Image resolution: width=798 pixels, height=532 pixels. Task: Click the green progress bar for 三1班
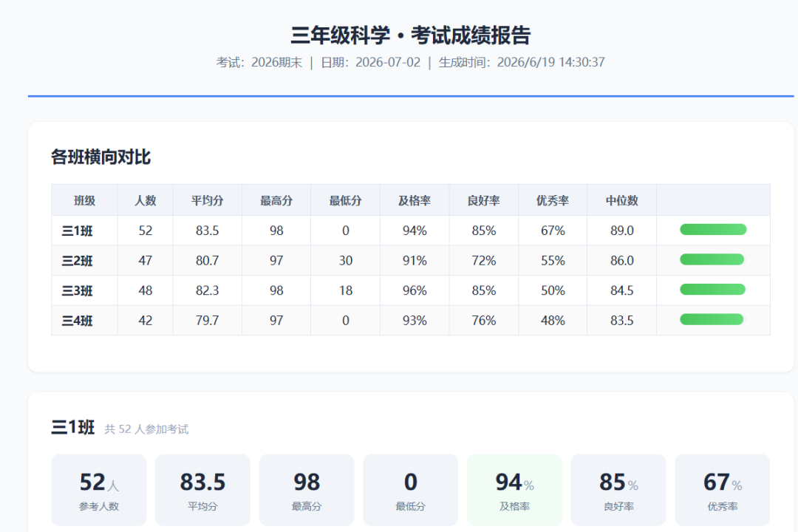[713, 230]
